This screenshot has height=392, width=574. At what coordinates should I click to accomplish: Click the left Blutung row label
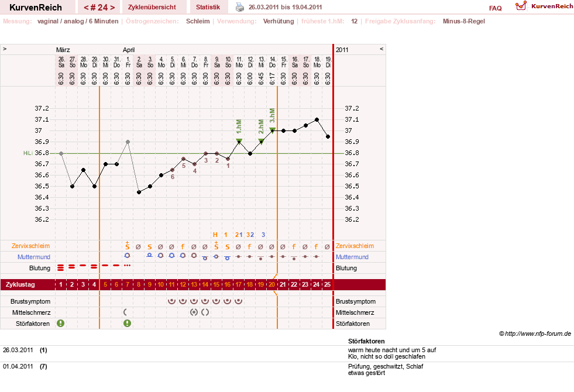pyautogui.click(x=40, y=268)
